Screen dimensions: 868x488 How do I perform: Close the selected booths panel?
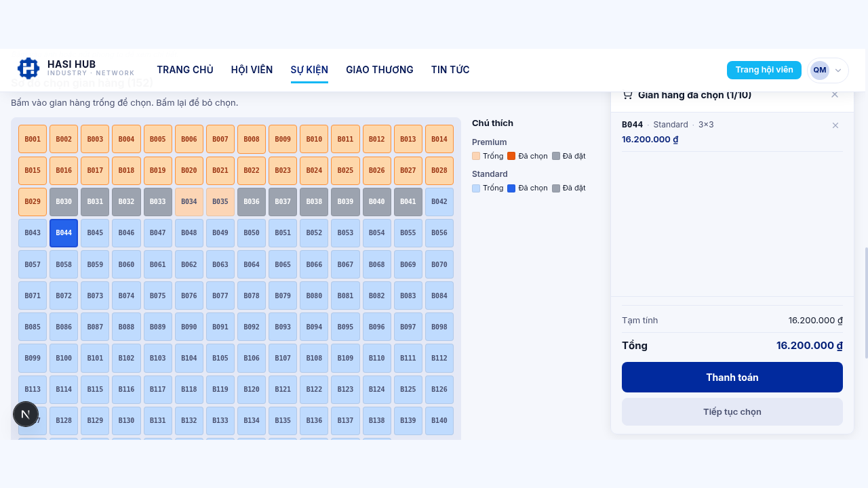[835, 95]
